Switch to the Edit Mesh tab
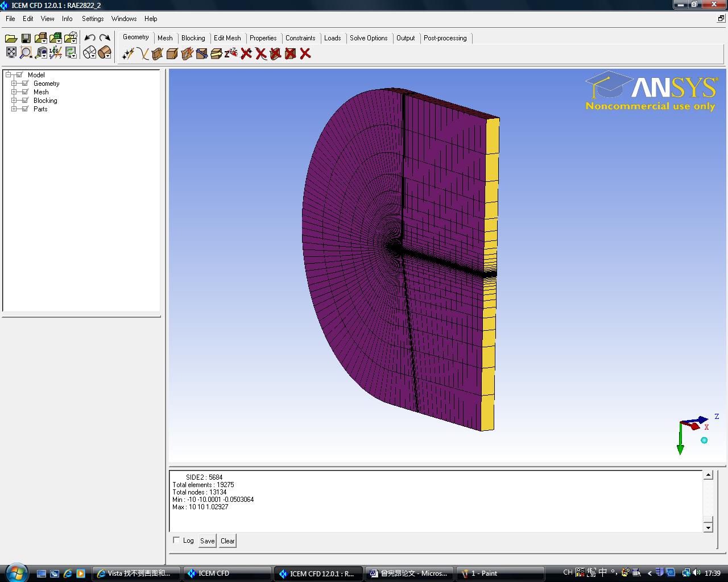The height and width of the screenshot is (582, 728). pyautogui.click(x=227, y=38)
